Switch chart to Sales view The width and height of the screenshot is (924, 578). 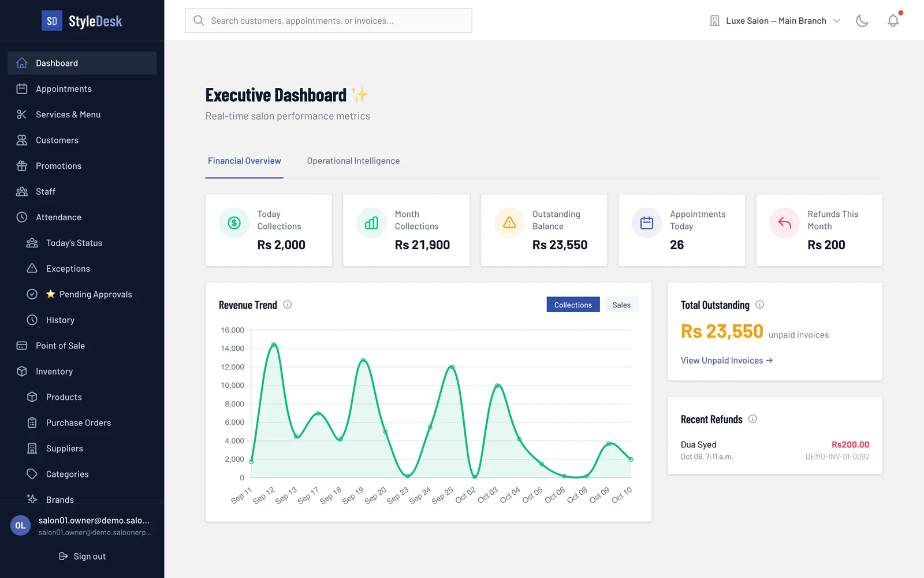point(621,305)
